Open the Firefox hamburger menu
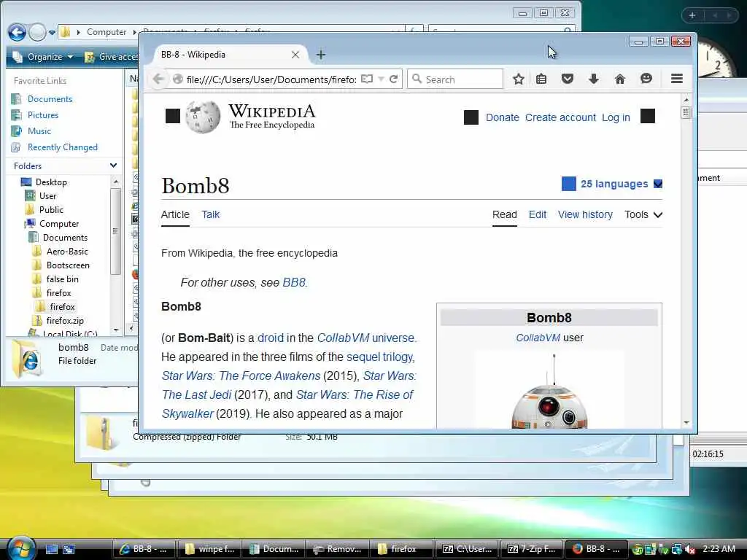Viewport: 747px width, 560px height. point(677,79)
